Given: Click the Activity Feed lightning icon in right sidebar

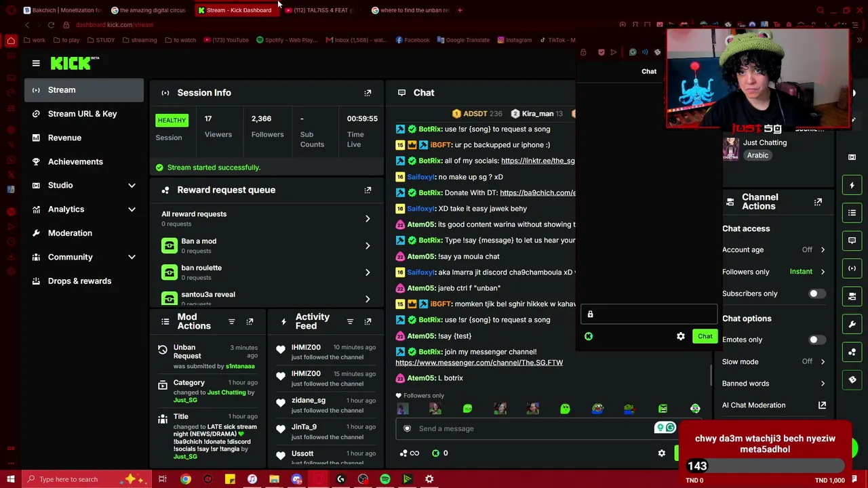Looking at the screenshot, I should coord(852,185).
